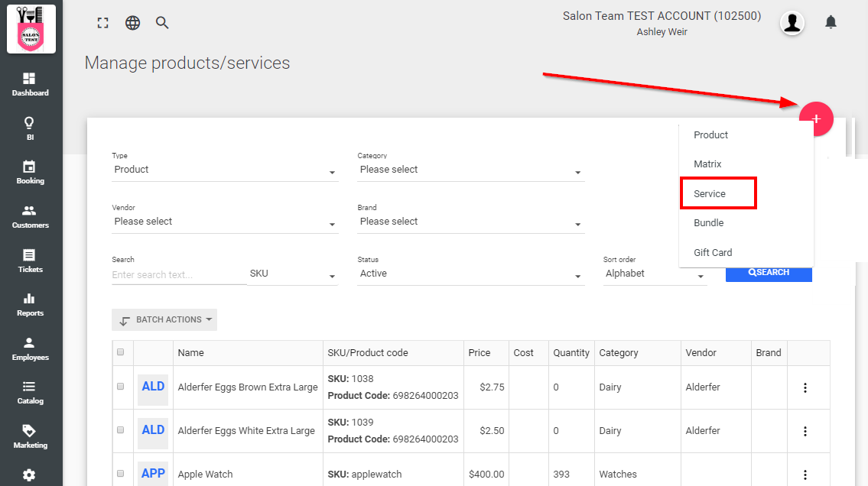Select checkbox for Alderfer Eggs White Extra Large

tap(120, 430)
